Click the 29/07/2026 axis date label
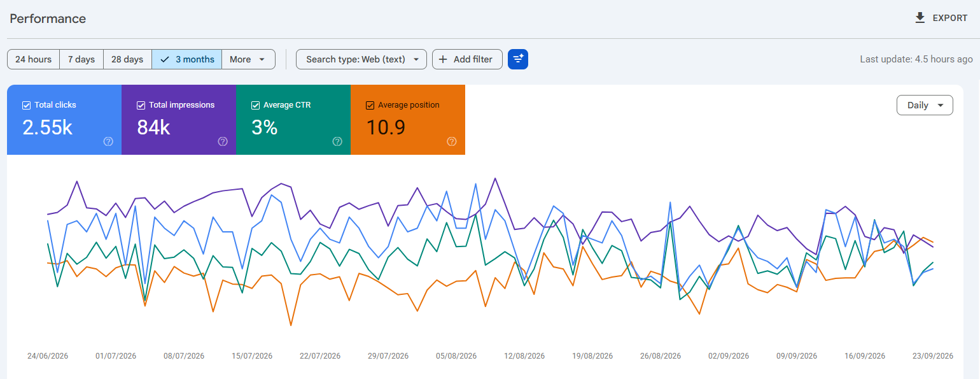The height and width of the screenshot is (379, 980). point(388,356)
